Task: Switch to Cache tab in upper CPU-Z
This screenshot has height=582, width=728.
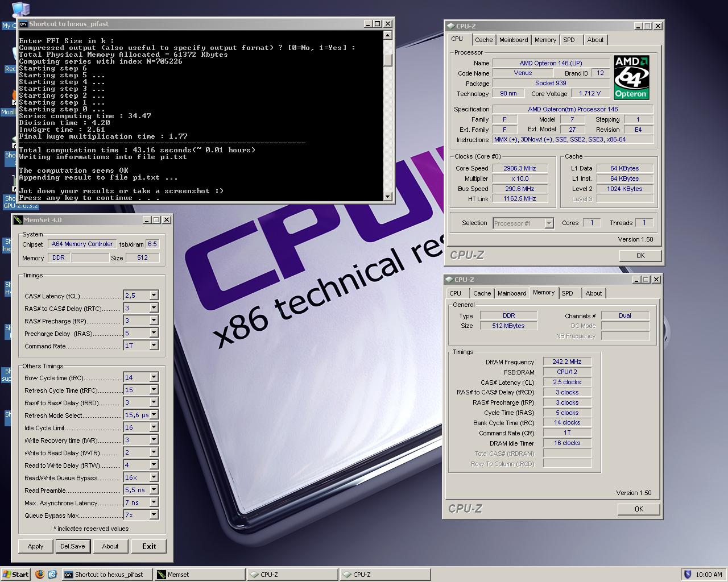Action: pyautogui.click(x=484, y=40)
